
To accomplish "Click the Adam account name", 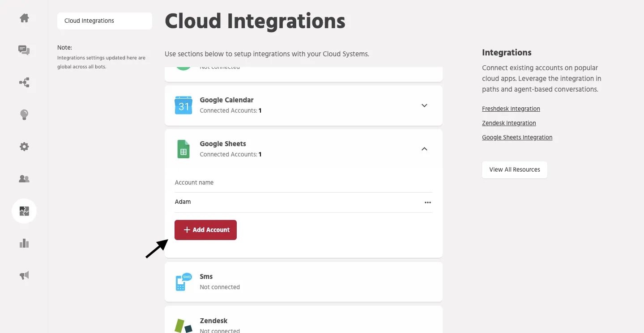I will click(183, 202).
